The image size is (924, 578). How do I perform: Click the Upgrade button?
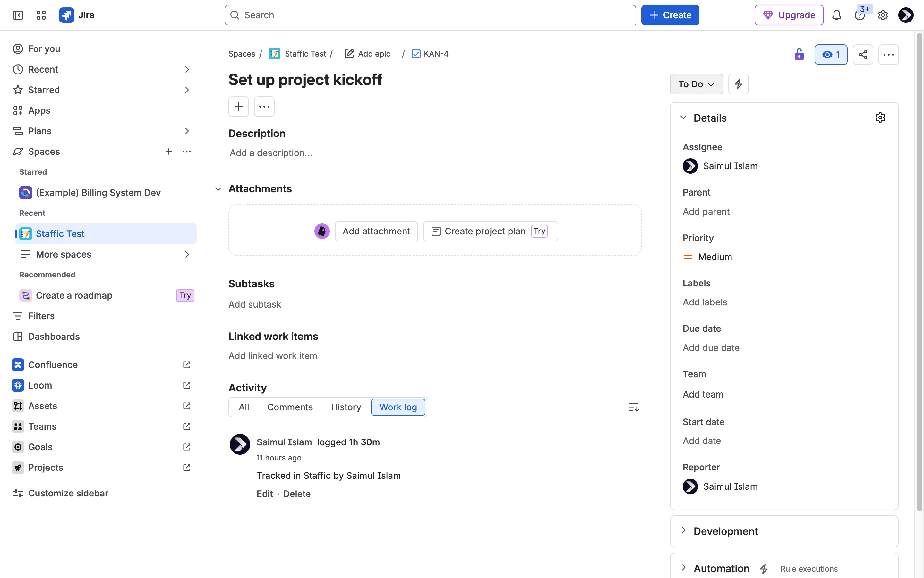tap(789, 15)
